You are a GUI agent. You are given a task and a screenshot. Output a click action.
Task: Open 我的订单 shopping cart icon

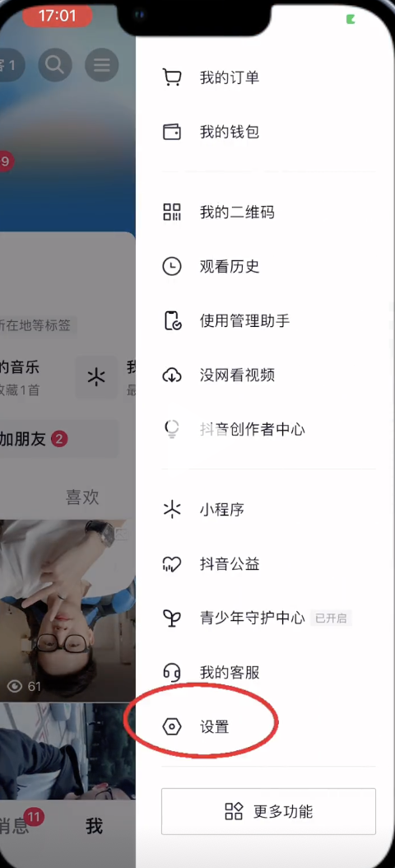pyautogui.click(x=172, y=77)
